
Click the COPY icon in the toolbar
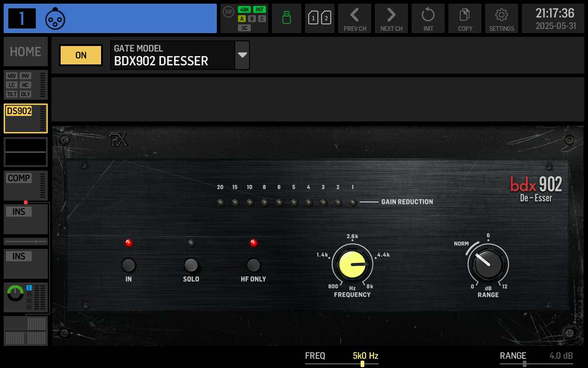[x=464, y=18]
